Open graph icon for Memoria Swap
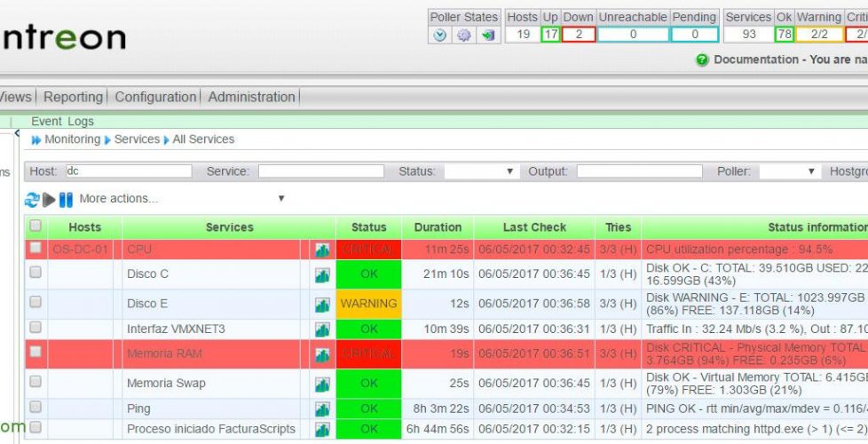868x444 pixels. [322, 384]
